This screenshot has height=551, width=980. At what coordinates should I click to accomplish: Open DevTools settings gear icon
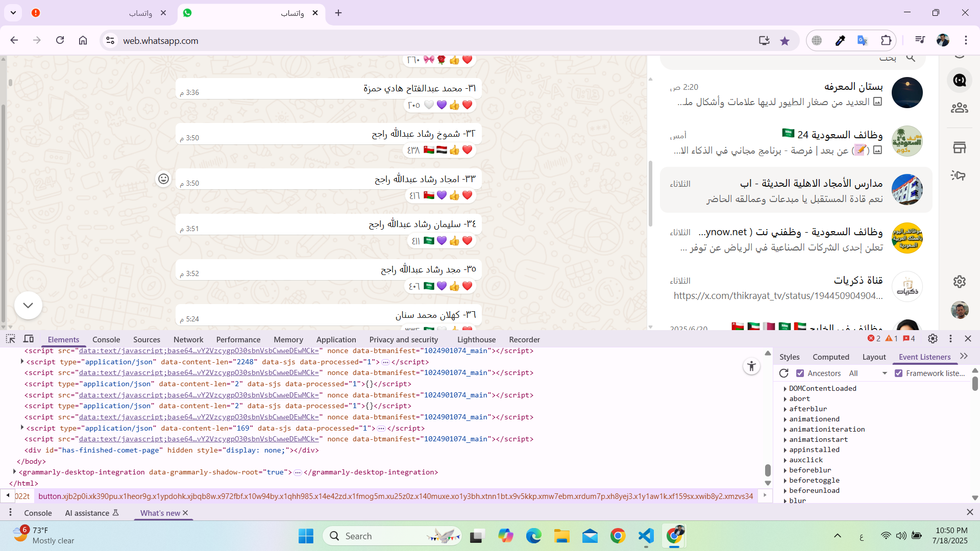pyautogui.click(x=933, y=339)
